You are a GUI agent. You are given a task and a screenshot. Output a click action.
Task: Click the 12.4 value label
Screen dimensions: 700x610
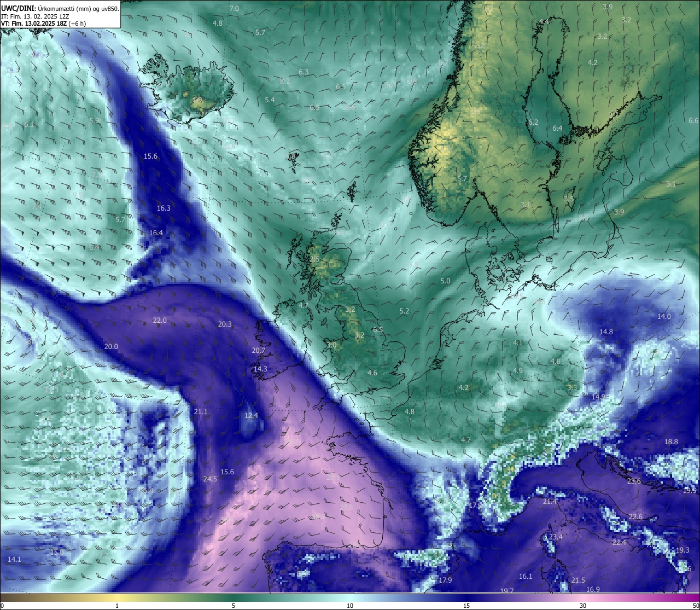(x=251, y=415)
